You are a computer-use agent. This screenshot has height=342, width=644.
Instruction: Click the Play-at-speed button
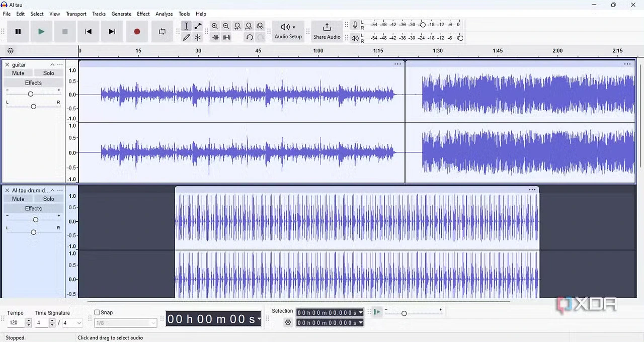(377, 312)
